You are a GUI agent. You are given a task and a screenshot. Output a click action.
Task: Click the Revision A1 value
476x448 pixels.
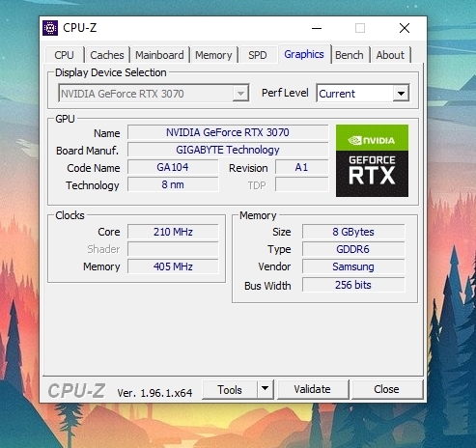(302, 167)
